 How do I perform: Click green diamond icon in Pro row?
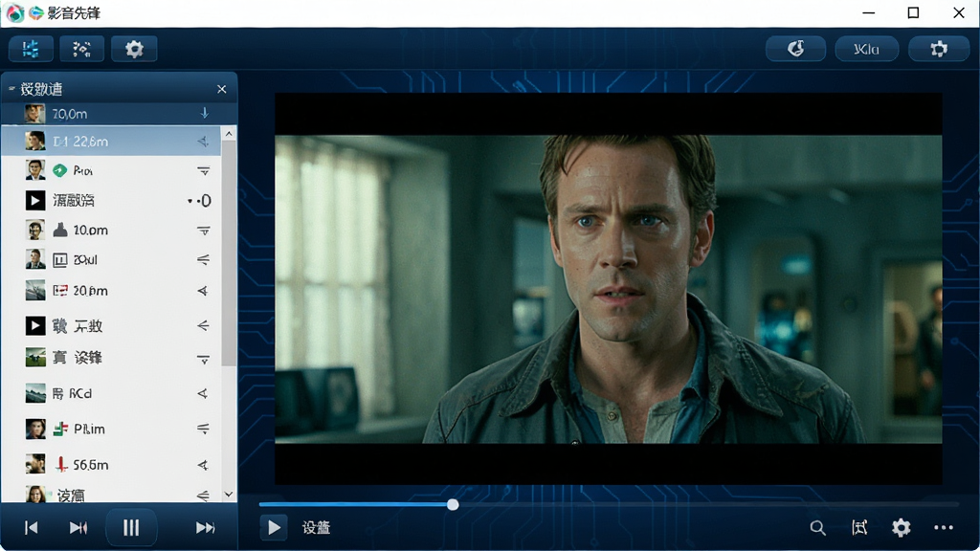[x=60, y=170]
